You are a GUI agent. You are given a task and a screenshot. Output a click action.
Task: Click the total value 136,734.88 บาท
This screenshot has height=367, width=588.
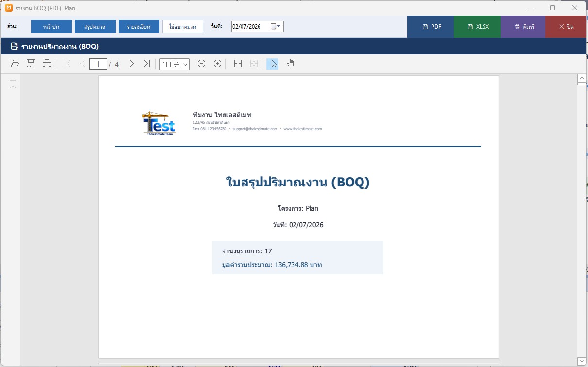tap(298, 265)
